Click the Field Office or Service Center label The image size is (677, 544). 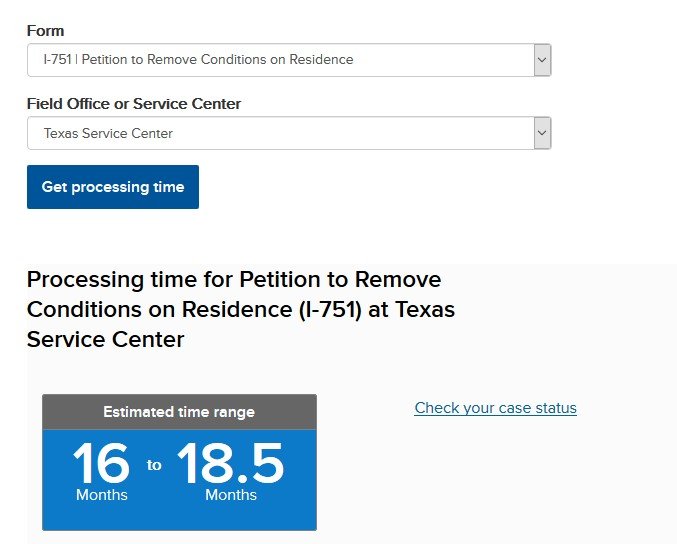pos(134,104)
